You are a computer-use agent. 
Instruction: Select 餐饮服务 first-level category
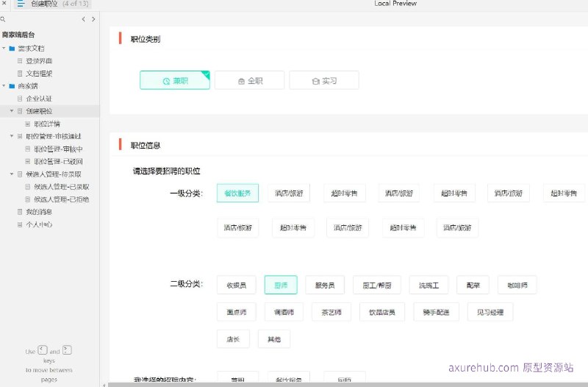[237, 193]
